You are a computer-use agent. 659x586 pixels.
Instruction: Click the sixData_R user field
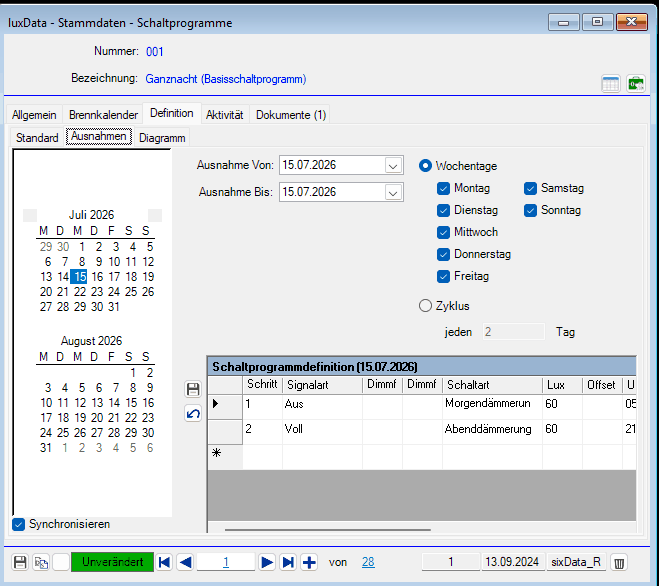[576, 562]
